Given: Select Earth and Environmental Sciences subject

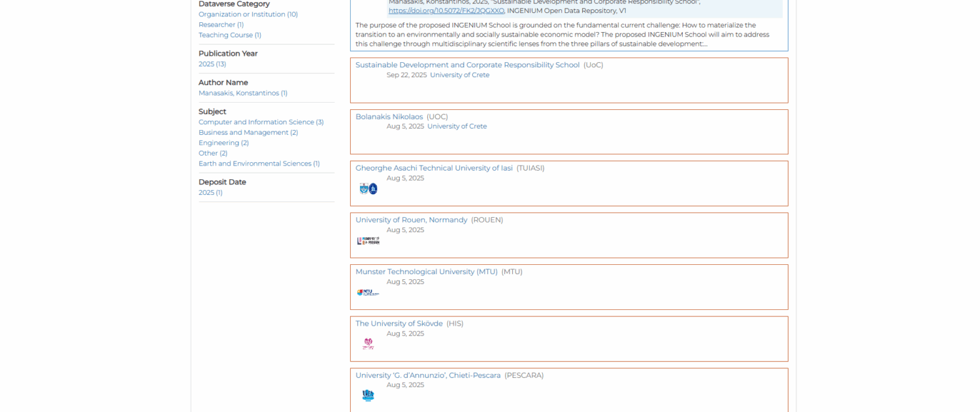Looking at the screenshot, I should (x=259, y=163).
